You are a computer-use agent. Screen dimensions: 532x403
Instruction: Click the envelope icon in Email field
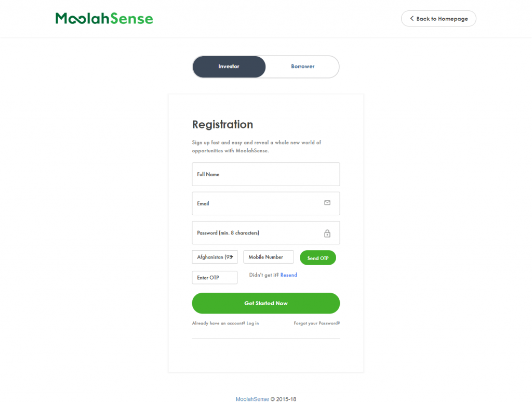click(327, 203)
